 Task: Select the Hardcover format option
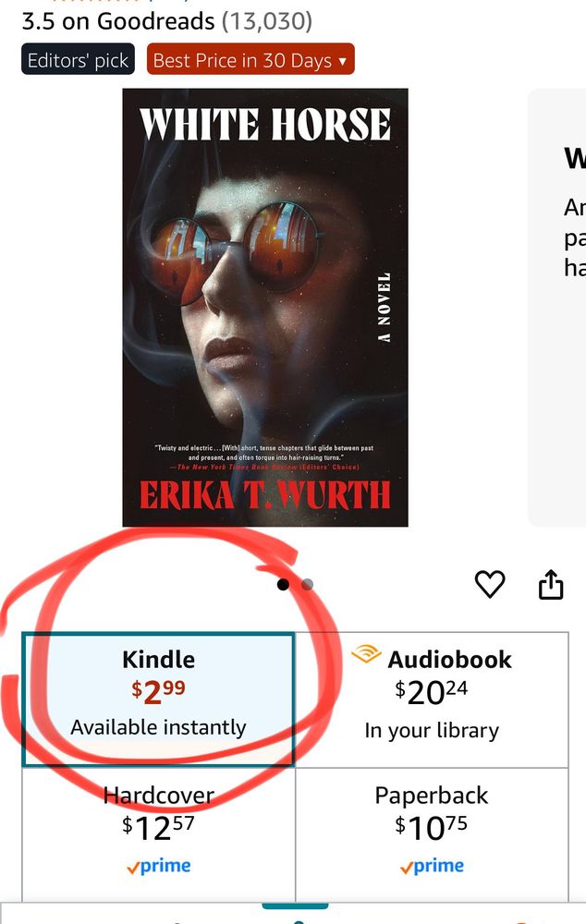pos(159,834)
